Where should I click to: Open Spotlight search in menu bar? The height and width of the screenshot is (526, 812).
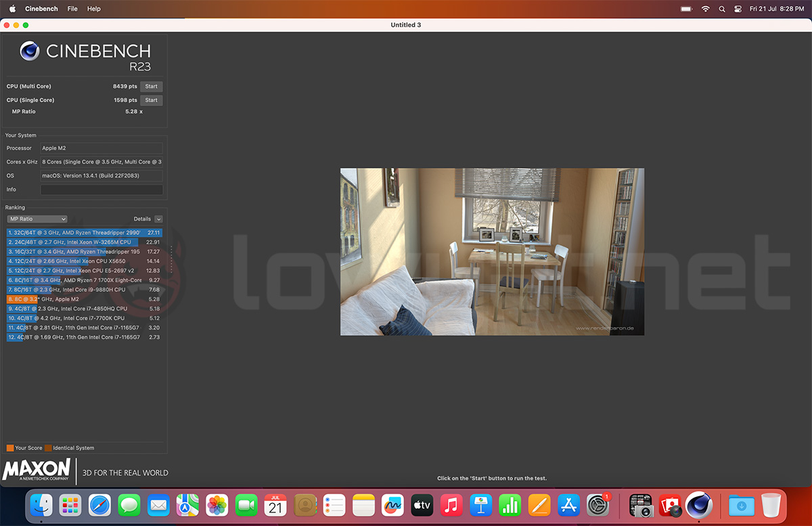(x=722, y=9)
